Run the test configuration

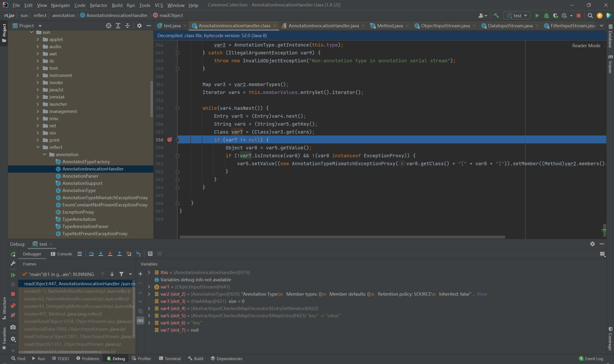[537, 15]
